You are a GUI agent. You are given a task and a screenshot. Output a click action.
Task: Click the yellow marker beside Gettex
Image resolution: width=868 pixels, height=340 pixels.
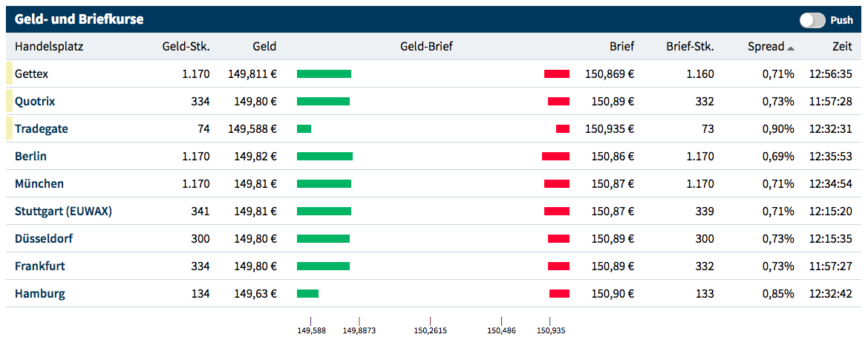[x=9, y=74]
